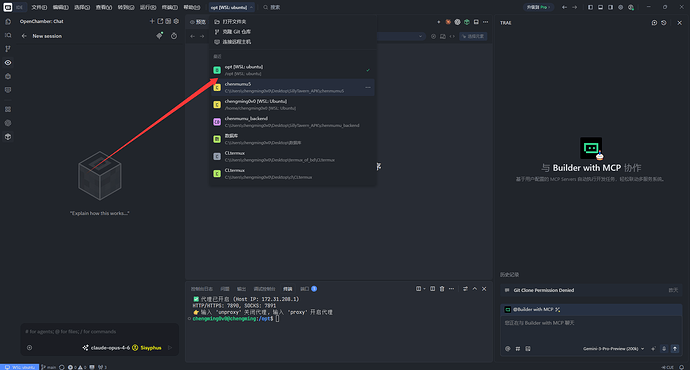Open Sisyphus agent selector
This screenshot has width=690, height=370.
147,348
